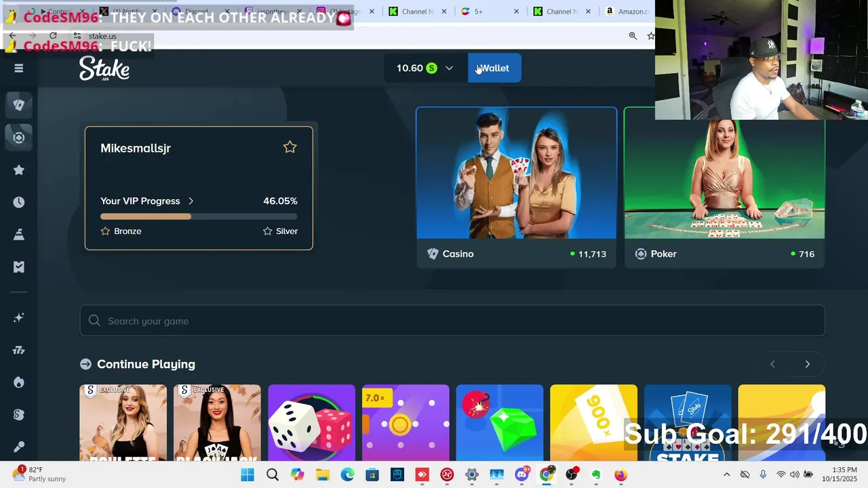
Task: Show next Continue Playing games arrow
Action: coord(807,364)
